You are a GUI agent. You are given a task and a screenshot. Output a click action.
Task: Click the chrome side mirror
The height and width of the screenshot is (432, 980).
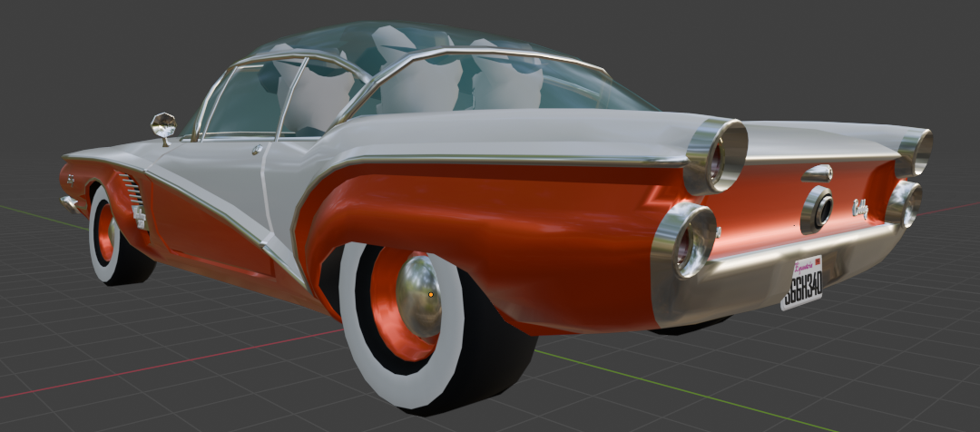coord(163,125)
